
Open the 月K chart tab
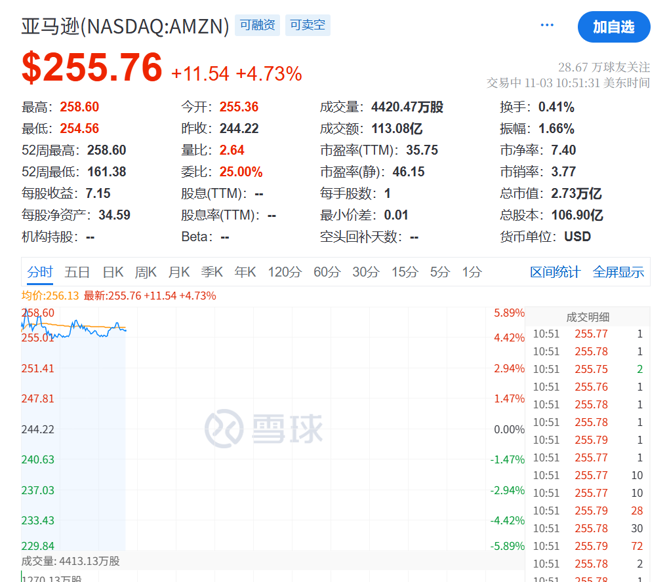click(179, 272)
